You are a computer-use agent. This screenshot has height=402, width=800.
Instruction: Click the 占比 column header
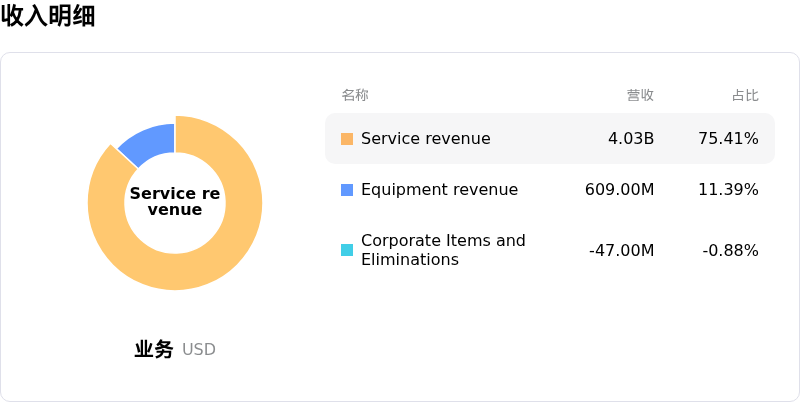(x=745, y=95)
